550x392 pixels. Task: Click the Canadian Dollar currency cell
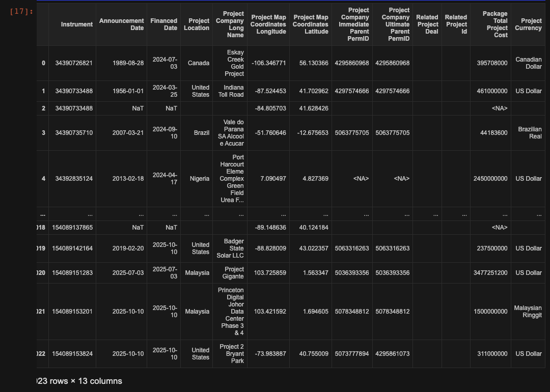(528, 63)
